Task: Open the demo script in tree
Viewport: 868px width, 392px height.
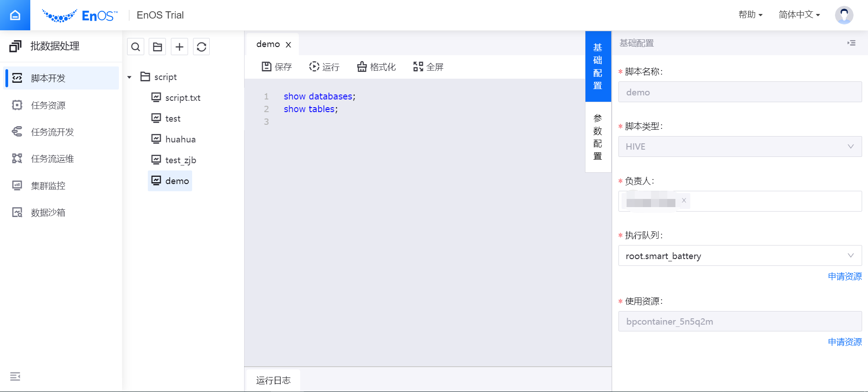Action: 170,181
